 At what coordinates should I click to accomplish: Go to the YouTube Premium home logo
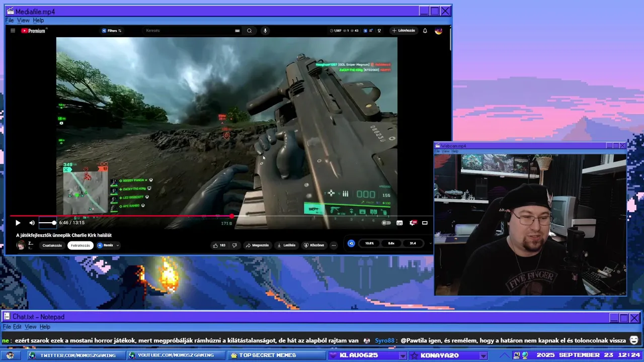coord(33,31)
